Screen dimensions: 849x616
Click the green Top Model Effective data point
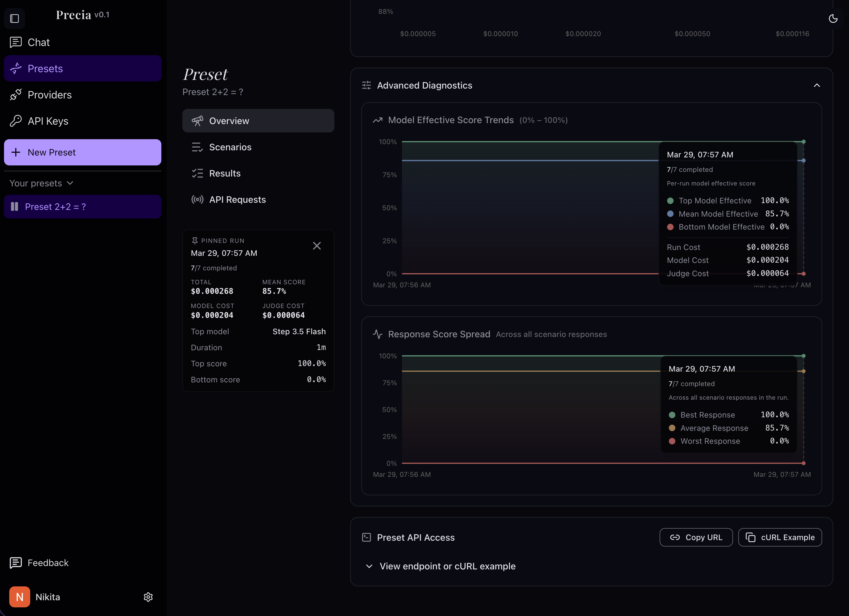[x=804, y=142]
